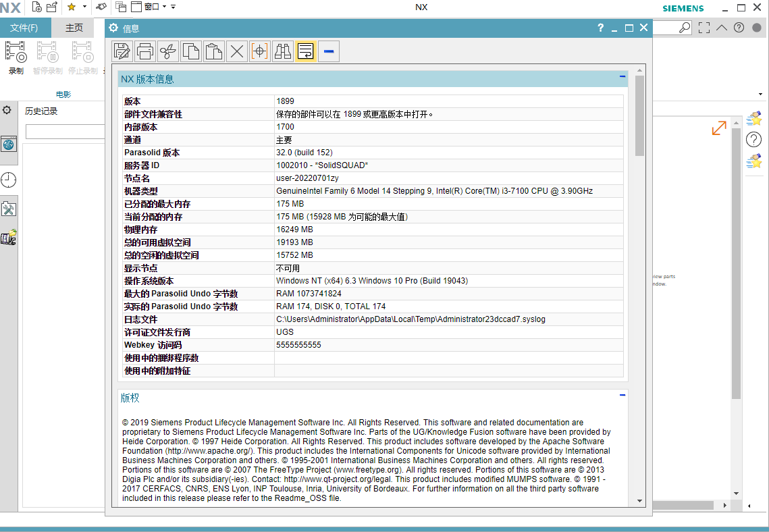Print the NX version information report
This screenshot has height=532, width=769.
point(145,51)
